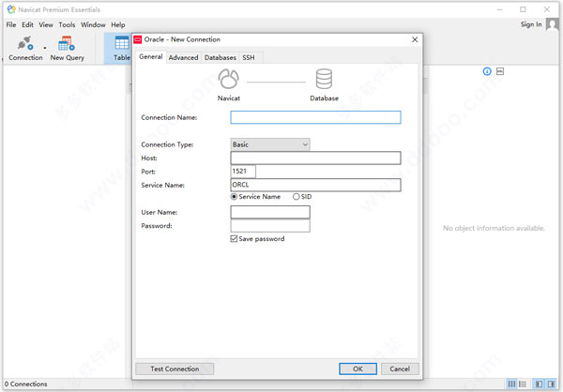563x392 pixels.
Task: Click the Port field showing 1521
Action: pyautogui.click(x=243, y=172)
